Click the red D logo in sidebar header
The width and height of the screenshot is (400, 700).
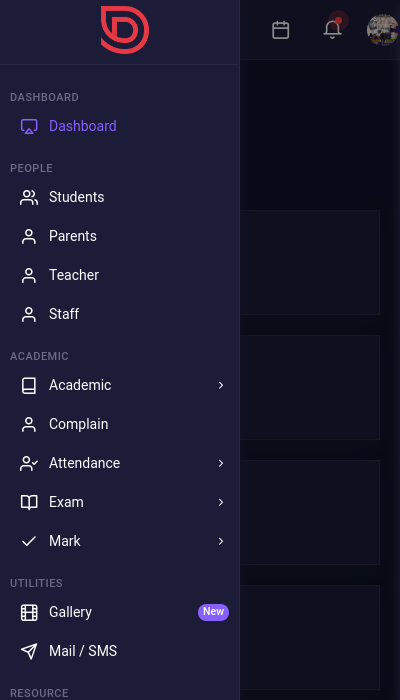(125, 30)
